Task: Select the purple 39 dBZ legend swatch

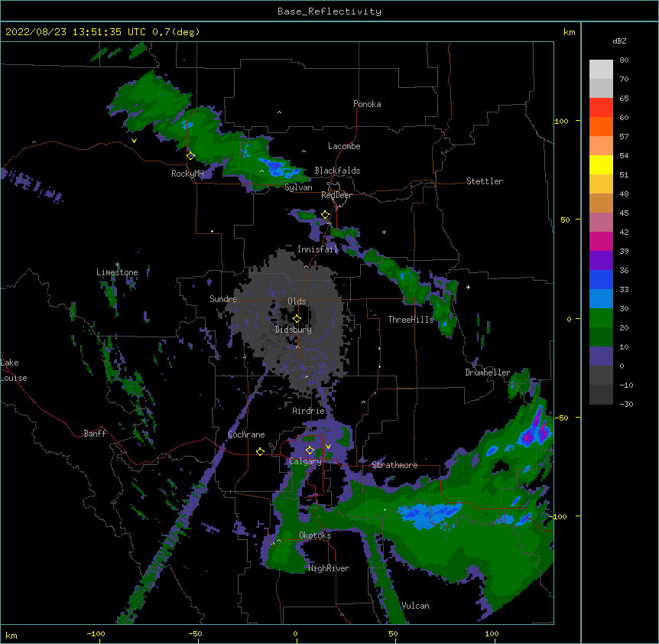Action: click(x=601, y=260)
